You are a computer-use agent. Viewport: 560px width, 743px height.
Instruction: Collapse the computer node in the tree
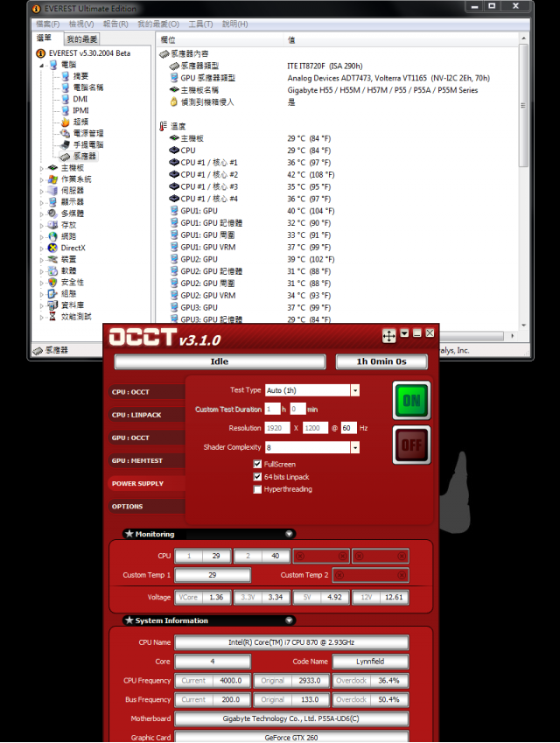42,65
